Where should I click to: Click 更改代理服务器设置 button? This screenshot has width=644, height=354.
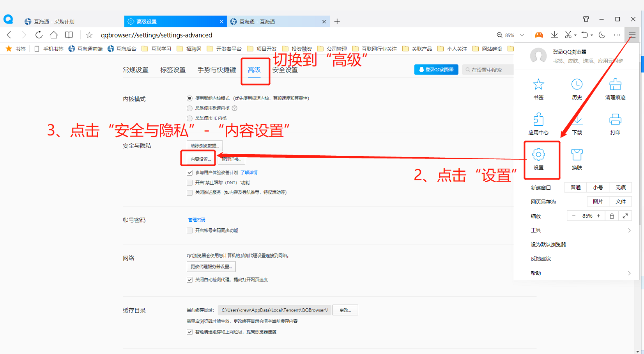point(211,267)
